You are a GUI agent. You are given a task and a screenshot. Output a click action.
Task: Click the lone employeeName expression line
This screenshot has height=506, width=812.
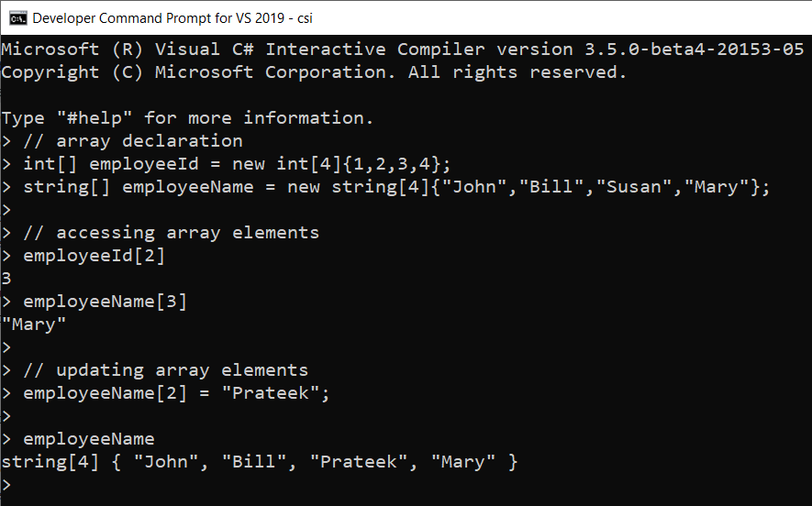[89, 439]
